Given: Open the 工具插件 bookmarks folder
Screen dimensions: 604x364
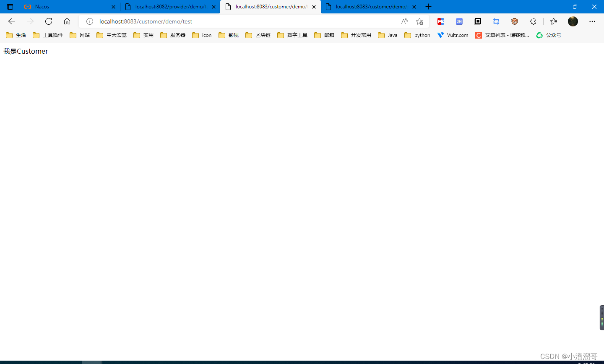Looking at the screenshot, I should (48, 35).
